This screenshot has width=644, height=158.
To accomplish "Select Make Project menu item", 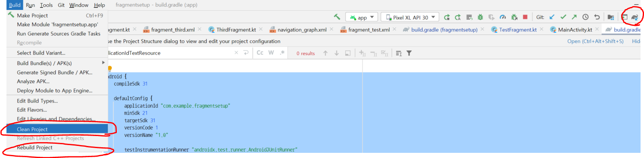I will tap(57, 15).
